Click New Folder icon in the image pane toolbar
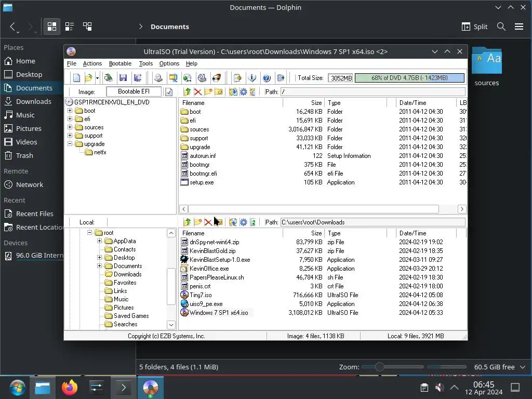The image size is (532, 399). coord(208,91)
